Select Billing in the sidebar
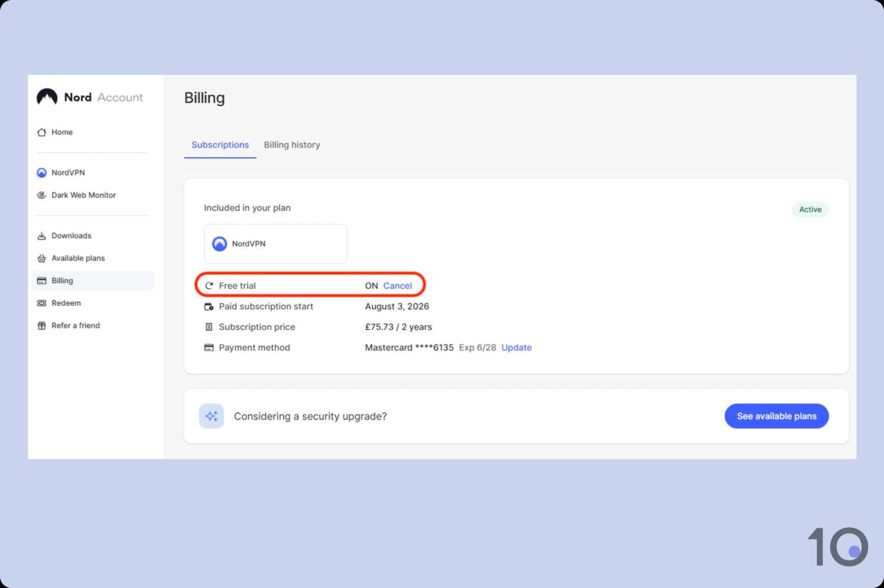Image resolution: width=884 pixels, height=588 pixels. [x=93, y=280]
